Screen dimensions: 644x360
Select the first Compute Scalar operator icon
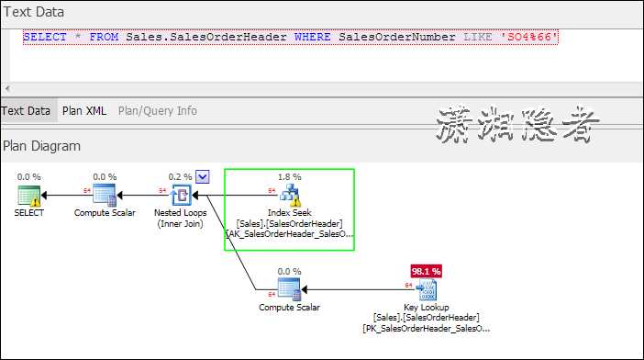(105, 195)
